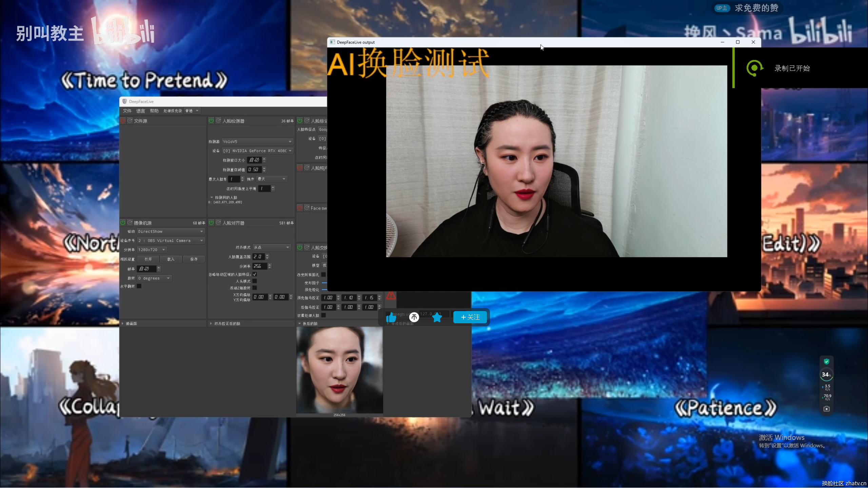This screenshot has height=488, width=868.
Task: Uncheck 忽略移动区域的人脸特征 checkbox
Action: click(x=255, y=274)
